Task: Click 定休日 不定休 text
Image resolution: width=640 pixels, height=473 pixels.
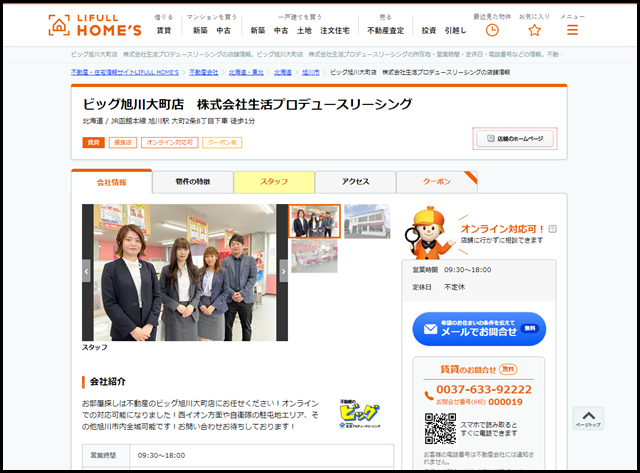Action: click(x=438, y=287)
